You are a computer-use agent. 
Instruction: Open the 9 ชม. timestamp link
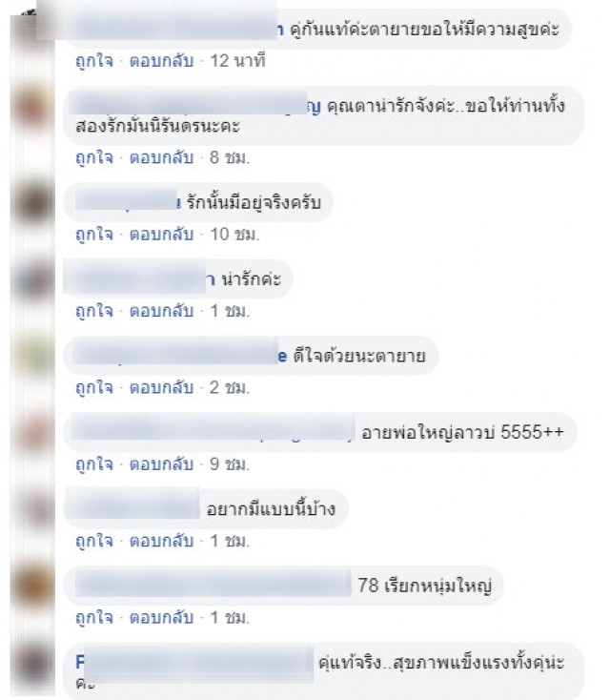(x=230, y=464)
